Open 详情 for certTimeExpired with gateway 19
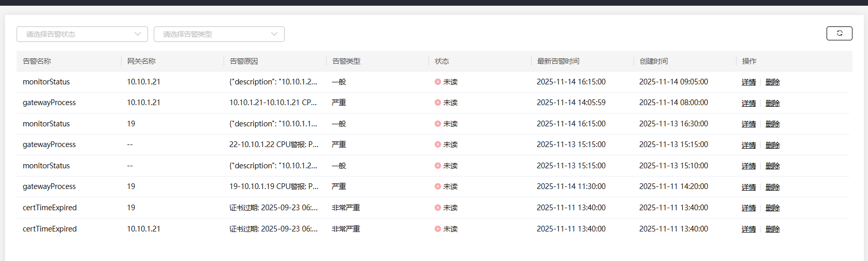868x261 pixels. (x=748, y=208)
